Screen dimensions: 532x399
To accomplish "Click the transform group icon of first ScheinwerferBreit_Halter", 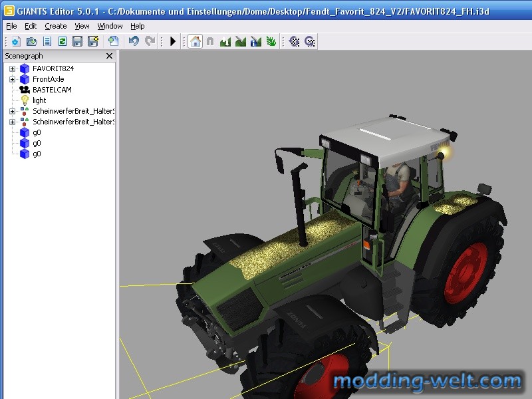I will click(x=25, y=111).
